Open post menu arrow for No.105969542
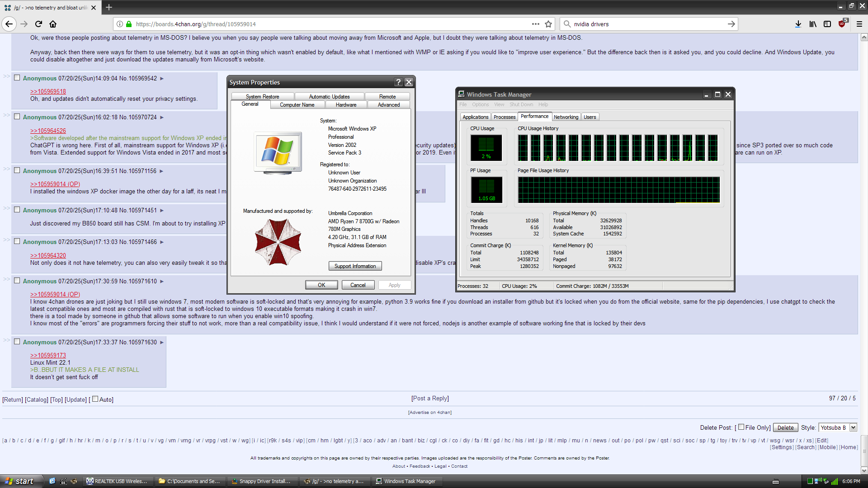Viewport: 868px width, 488px height. (162, 79)
